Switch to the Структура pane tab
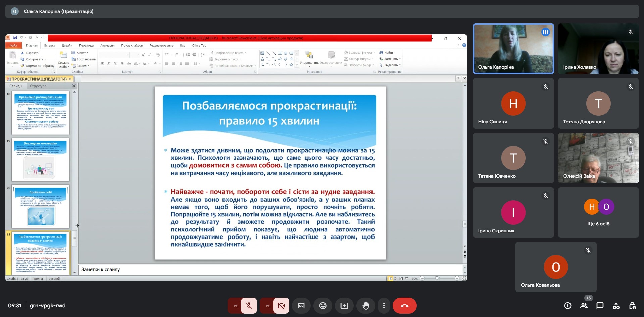This screenshot has height=317, width=644. coord(38,86)
